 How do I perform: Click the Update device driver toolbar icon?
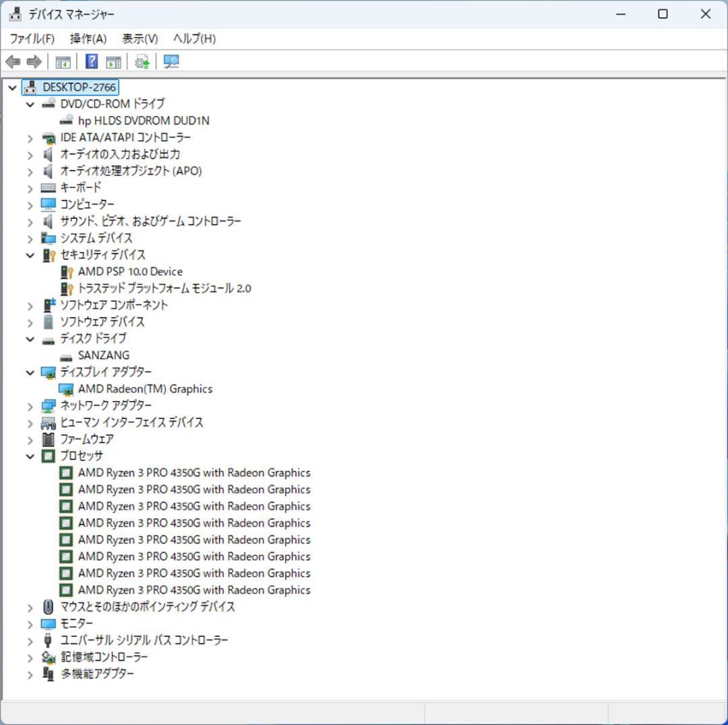pyautogui.click(x=142, y=62)
